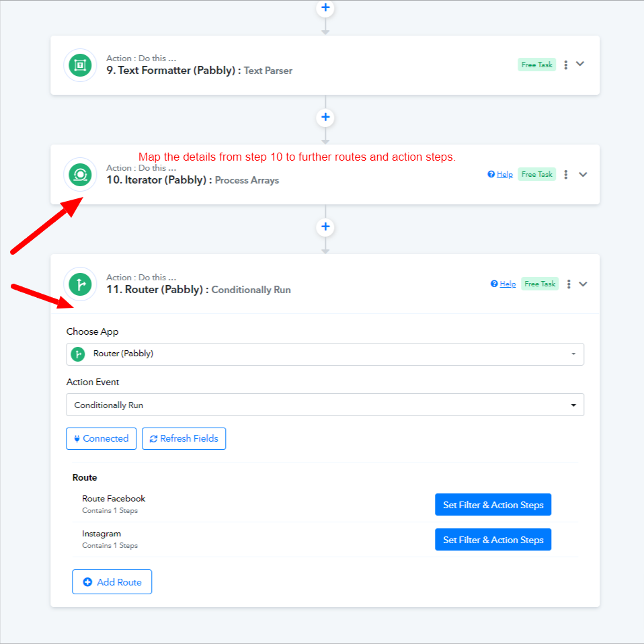Click Free Task badge on Text Formatter step
Image resolution: width=644 pixels, height=644 pixels.
537,65
